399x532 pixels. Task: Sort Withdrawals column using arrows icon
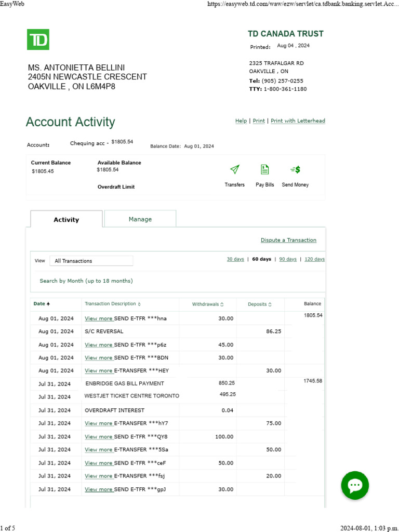[x=222, y=304]
